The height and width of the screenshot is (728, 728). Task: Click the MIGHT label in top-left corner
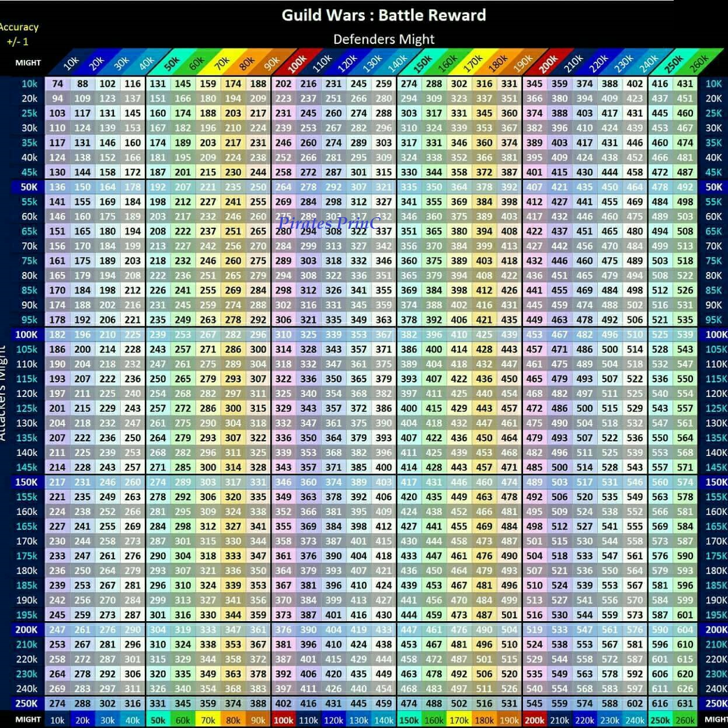point(27,62)
